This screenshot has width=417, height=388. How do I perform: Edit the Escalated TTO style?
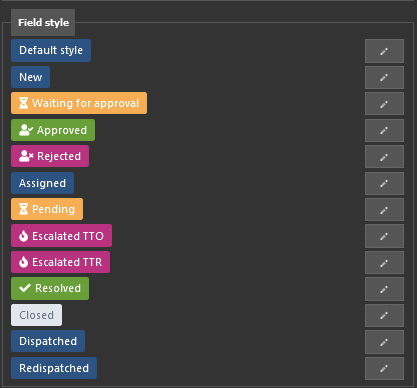tap(384, 236)
